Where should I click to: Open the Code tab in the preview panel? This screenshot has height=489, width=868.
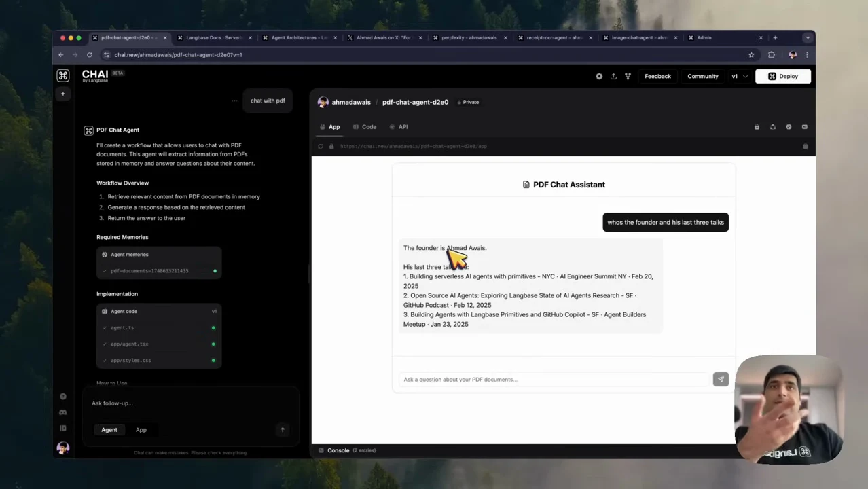[365, 127]
